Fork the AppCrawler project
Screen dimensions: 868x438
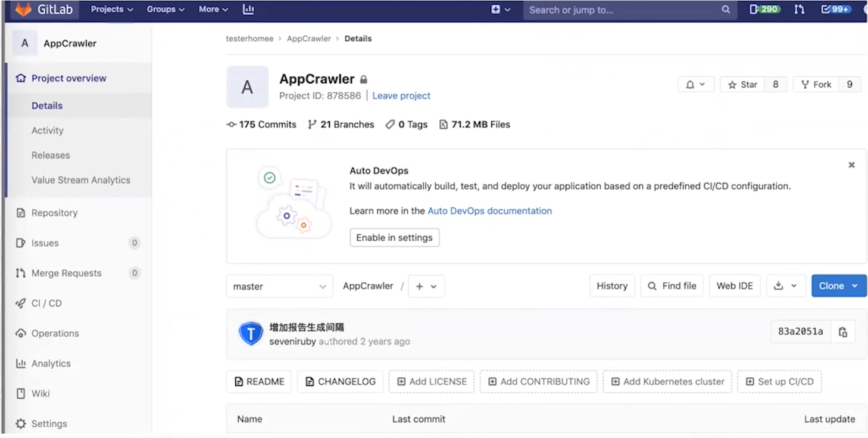(x=816, y=85)
